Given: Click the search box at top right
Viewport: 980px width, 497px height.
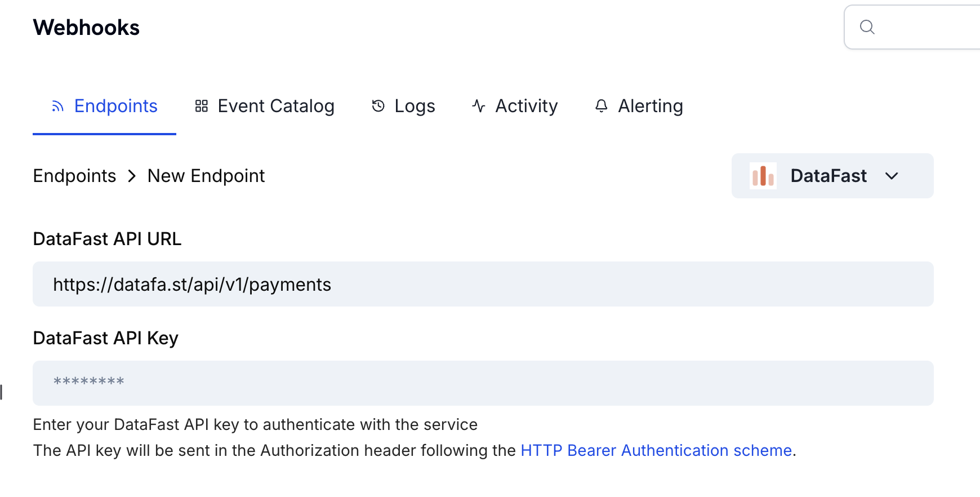Looking at the screenshot, I should (x=912, y=27).
